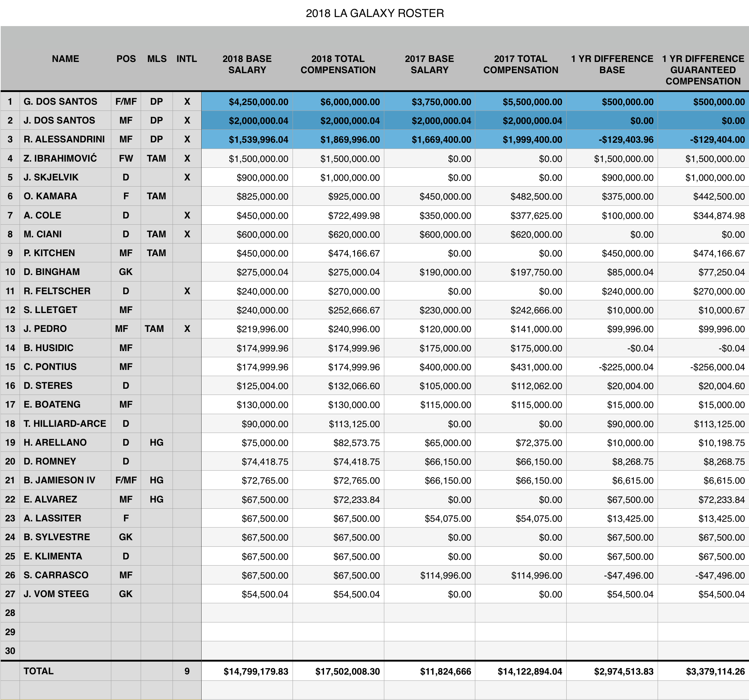
Task: Click the R. FELTSCHER name cell
Action: (66, 291)
